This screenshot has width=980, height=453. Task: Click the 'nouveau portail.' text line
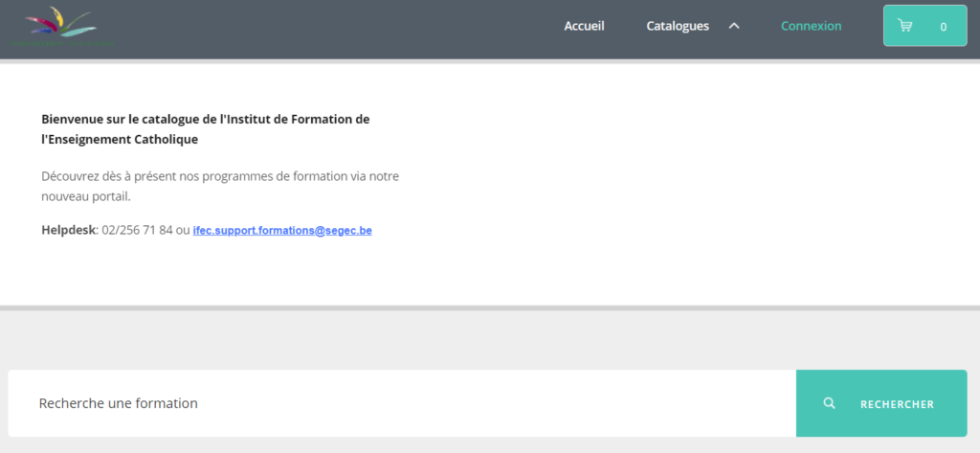[85, 196]
